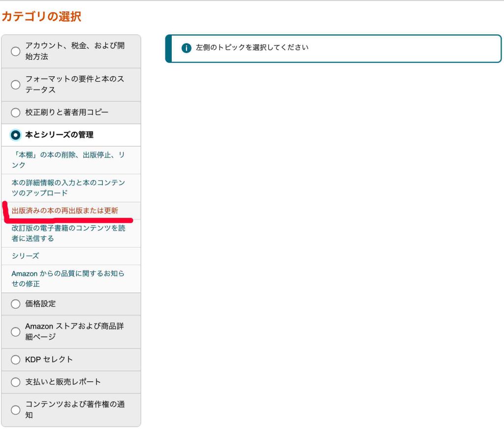Image resolution: width=504 pixels, height=430 pixels.
Task: Select the Amazon ストアおよび商品詳細ページ radio button
Action: pos(16,332)
